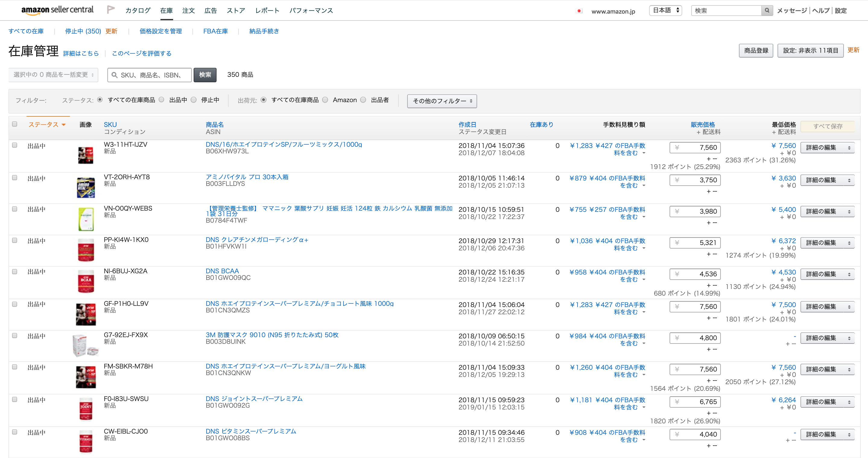Screen dimensions: 868x458
Task: Expand fee estimate arrow for アミノバイタル row
Action: 644,186
